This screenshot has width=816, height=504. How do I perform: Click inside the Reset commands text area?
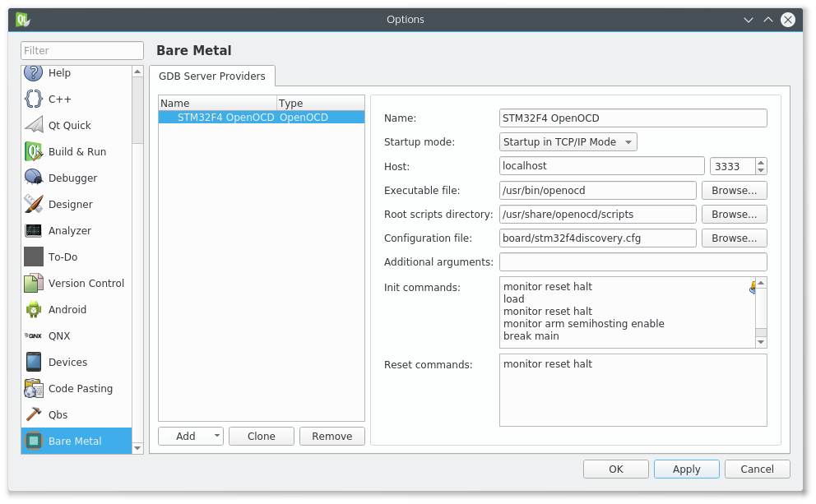633,390
